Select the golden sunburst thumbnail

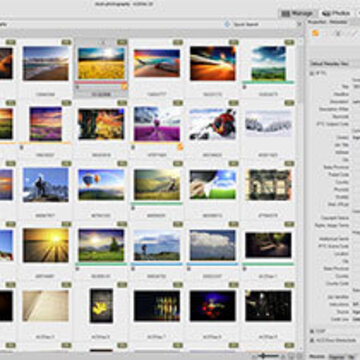click(x=46, y=245)
